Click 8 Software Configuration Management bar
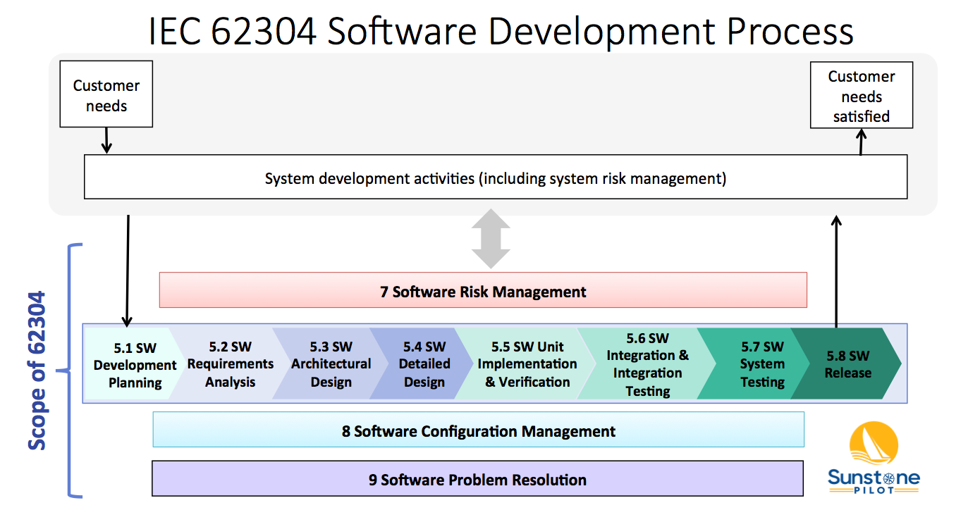The width and height of the screenshot is (980, 510). coord(479,430)
